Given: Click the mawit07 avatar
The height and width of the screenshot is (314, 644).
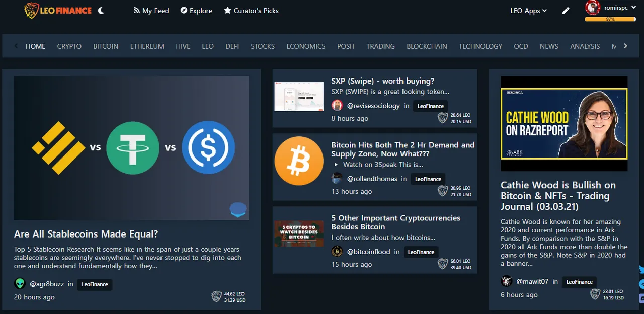Looking at the screenshot, I should [x=507, y=281].
